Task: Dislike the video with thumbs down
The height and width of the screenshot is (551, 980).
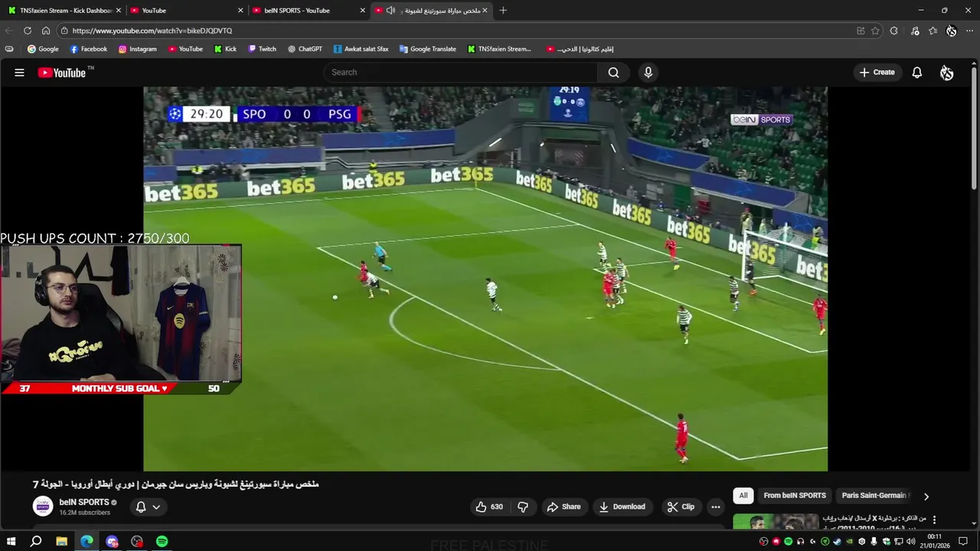Action: (x=523, y=507)
